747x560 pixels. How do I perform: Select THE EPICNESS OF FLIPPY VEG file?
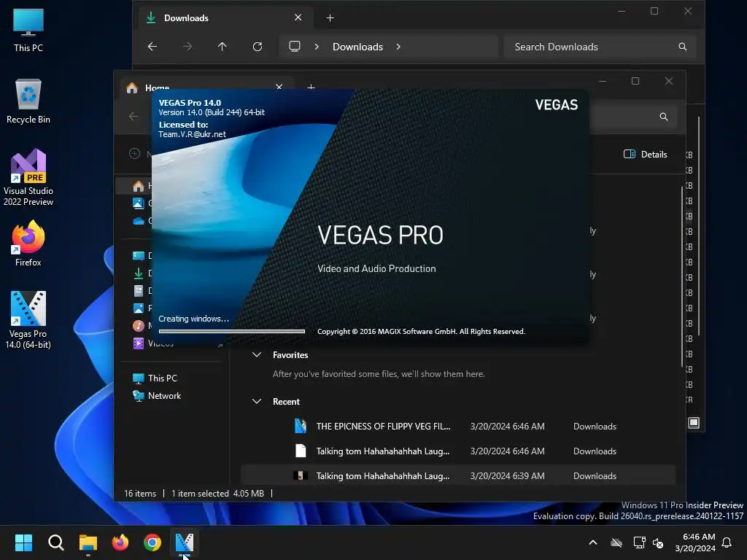click(x=458, y=426)
